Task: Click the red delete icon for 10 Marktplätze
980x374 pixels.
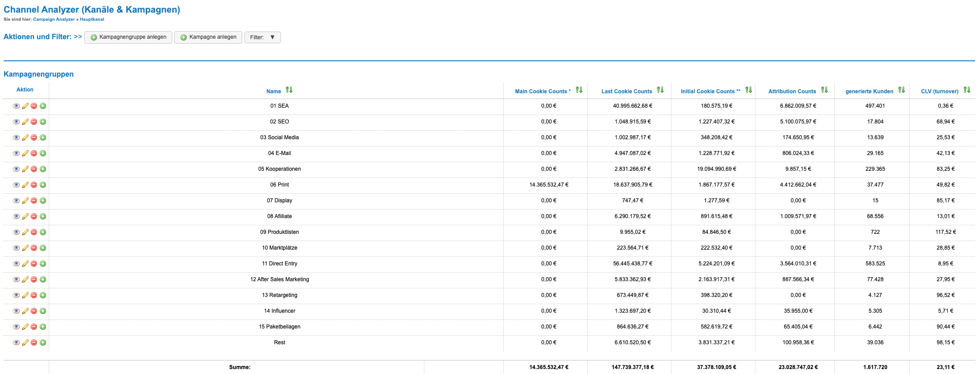Action: click(34, 248)
